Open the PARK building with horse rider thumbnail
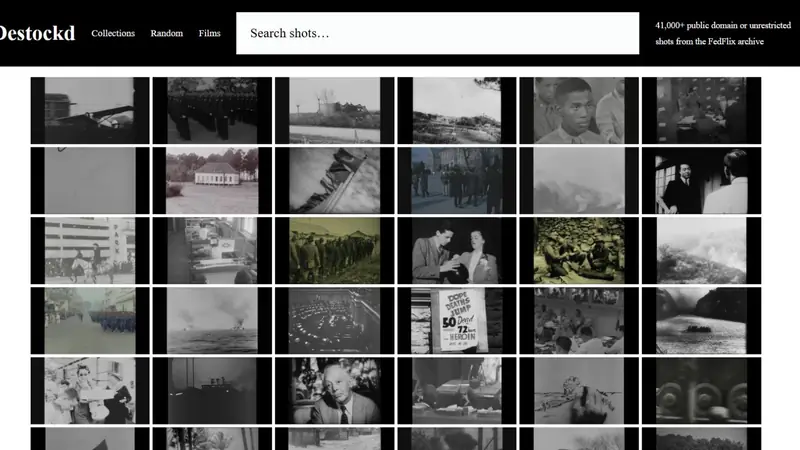Viewport: 800px width, 450px height. coord(90,251)
